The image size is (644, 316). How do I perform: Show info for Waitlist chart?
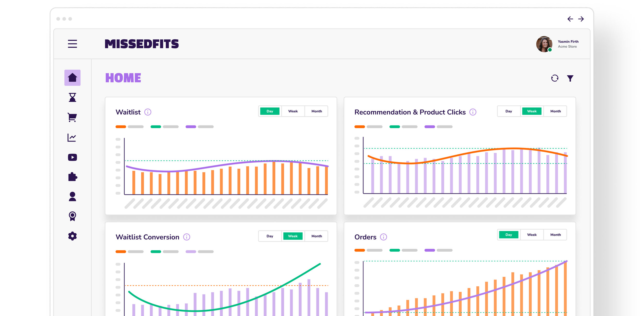[x=148, y=112]
